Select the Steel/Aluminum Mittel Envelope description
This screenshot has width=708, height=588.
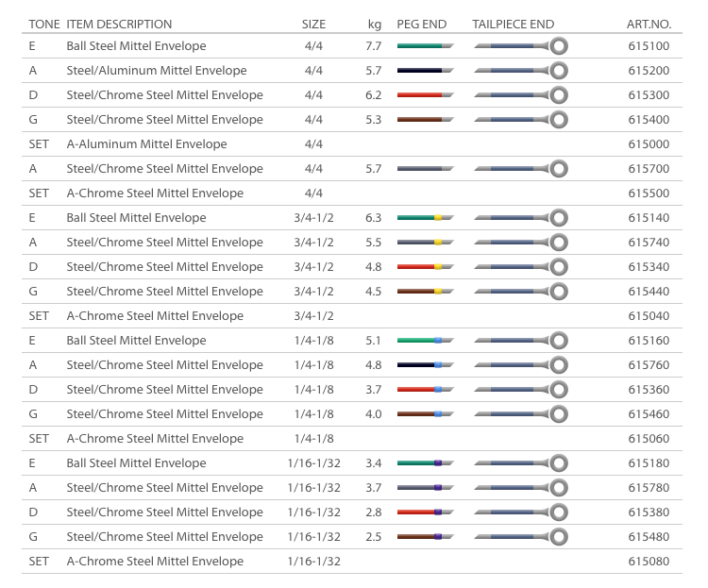[157, 71]
